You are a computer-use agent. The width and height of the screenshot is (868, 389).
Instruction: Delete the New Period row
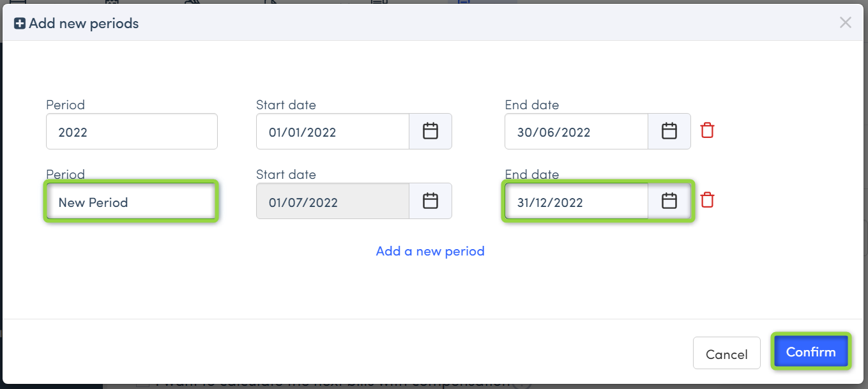tap(707, 201)
